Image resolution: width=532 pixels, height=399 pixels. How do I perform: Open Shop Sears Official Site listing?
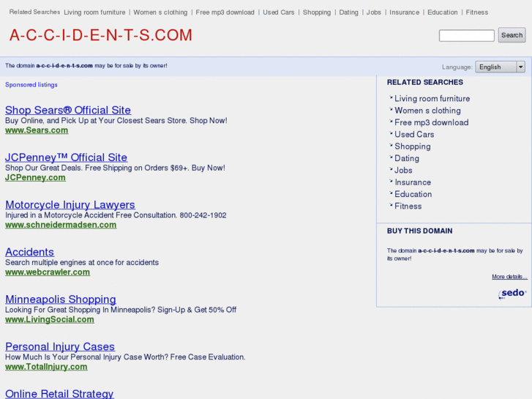(x=68, y=110)
